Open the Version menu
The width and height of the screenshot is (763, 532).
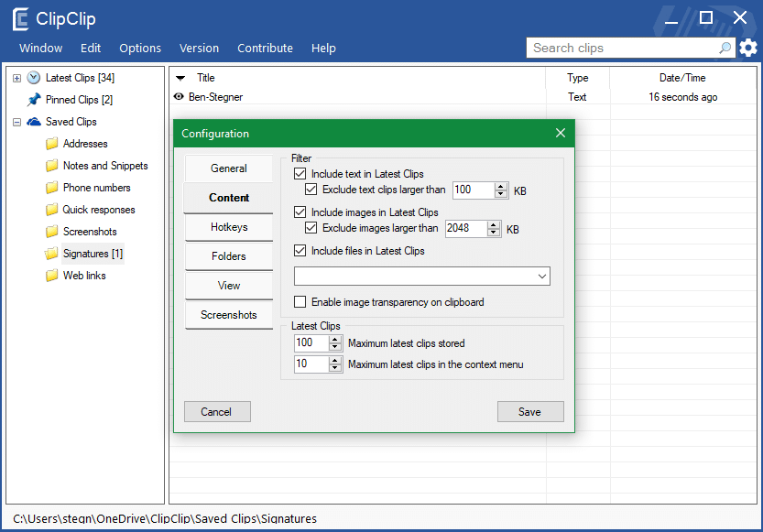pos(199,49)
